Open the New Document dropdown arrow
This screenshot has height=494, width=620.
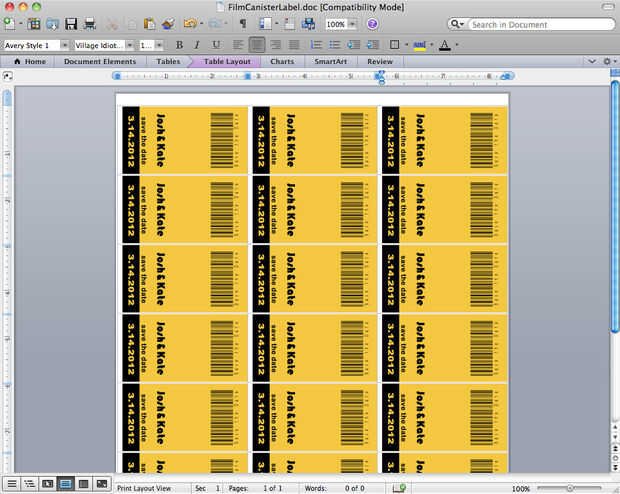pos(21,24)
